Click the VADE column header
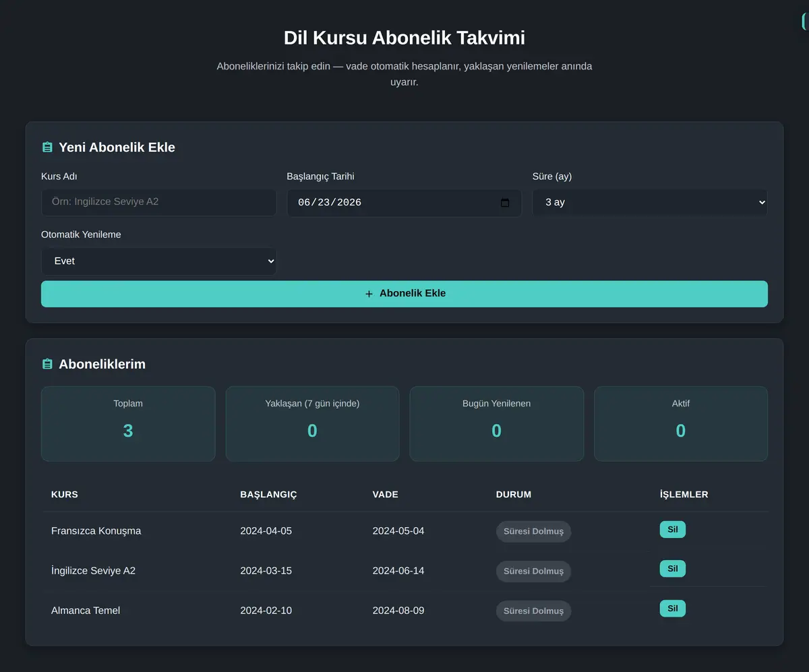This screenshot has width=809, height=672. coord(385,494)
